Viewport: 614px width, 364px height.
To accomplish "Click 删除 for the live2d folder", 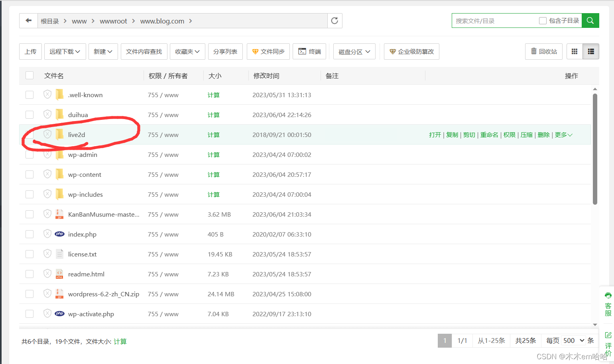I will [x=543, y=135].
